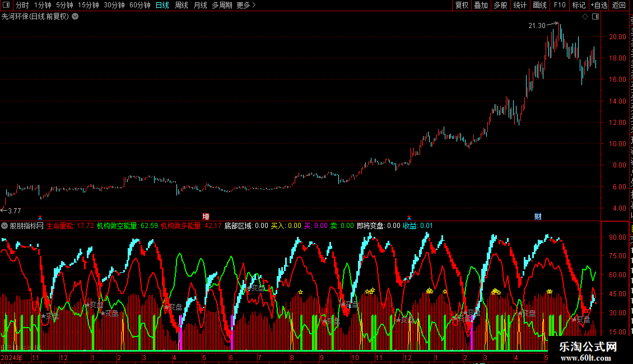Open the 画线 drawing tools
Screen dimensions: 633x364
coord(539,5)
